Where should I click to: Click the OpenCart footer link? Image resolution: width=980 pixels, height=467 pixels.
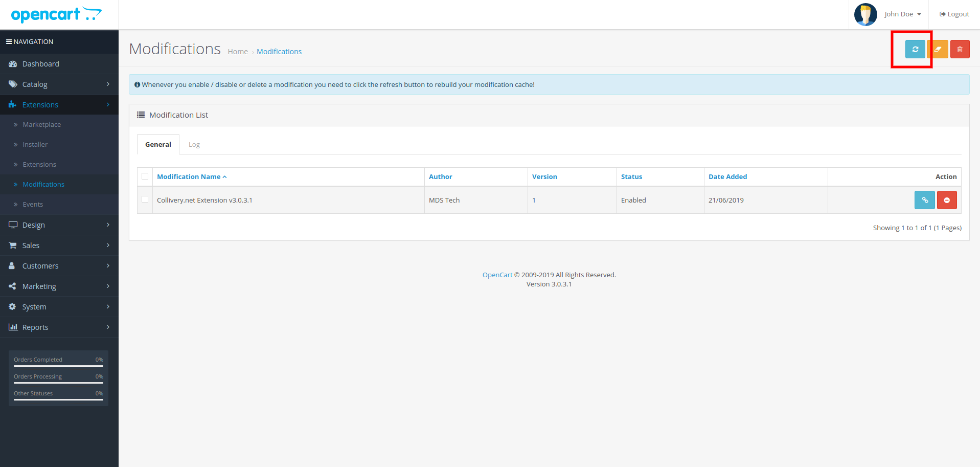pyautogui.click(x=497, y=275)
